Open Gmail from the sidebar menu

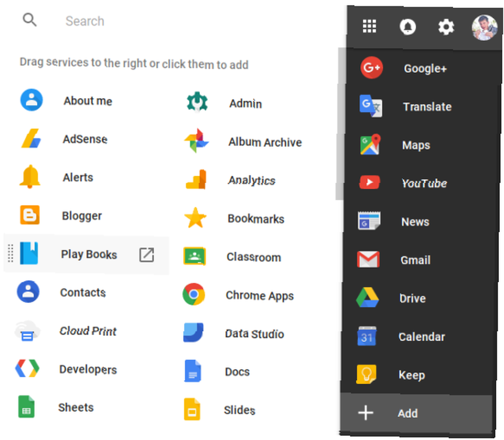point(420,260)
